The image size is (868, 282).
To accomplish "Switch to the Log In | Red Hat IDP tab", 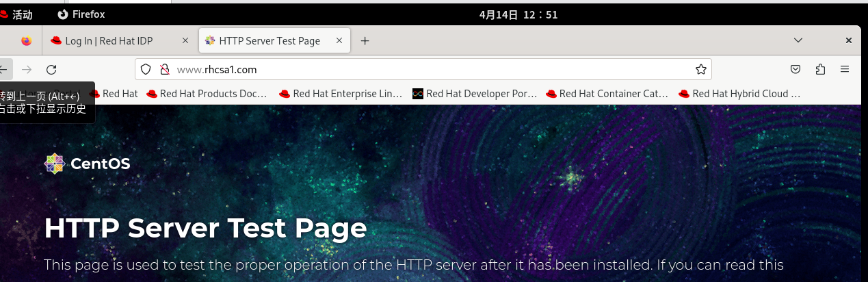I will [119, 41].
